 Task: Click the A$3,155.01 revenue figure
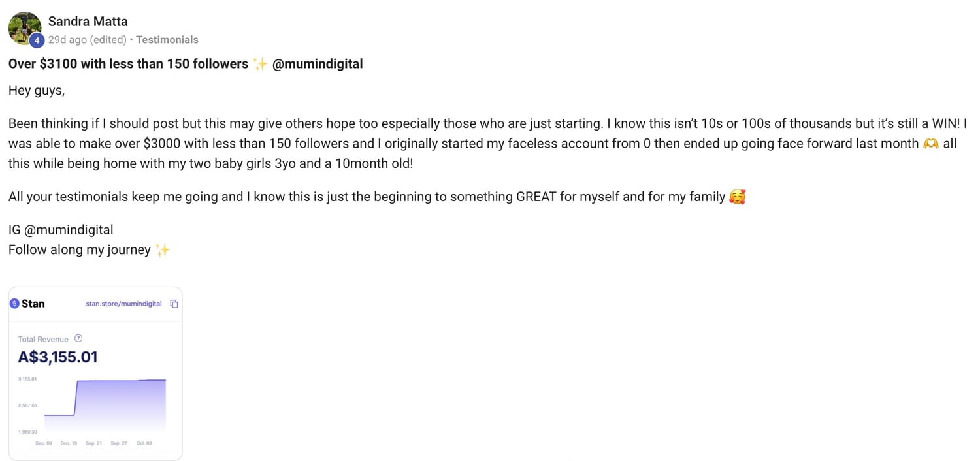57,357
